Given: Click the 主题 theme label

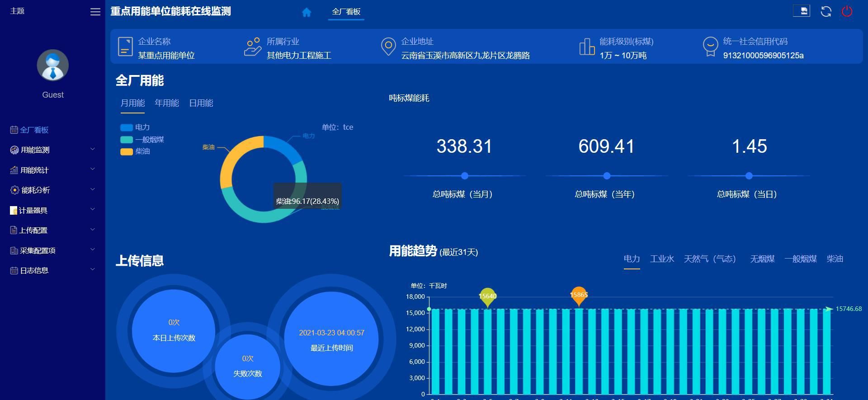Looking at the screenshot, I should (x=17, y=11).
